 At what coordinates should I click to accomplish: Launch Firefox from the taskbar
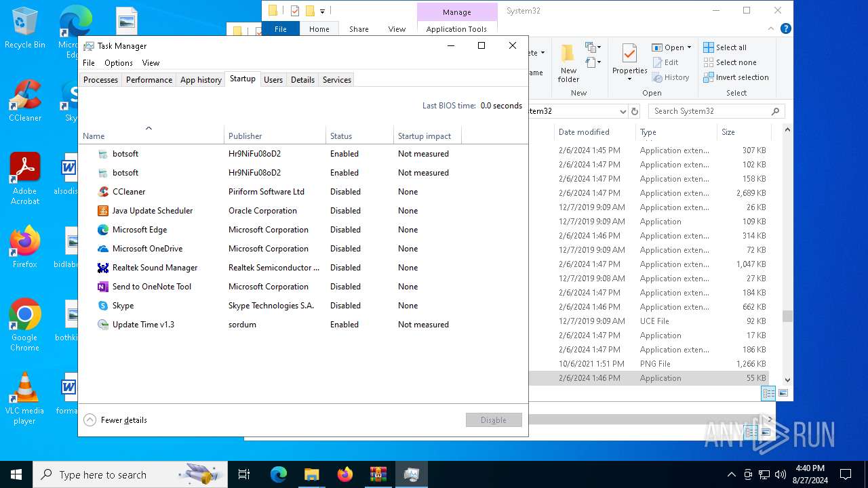click(x=344, y=474)
